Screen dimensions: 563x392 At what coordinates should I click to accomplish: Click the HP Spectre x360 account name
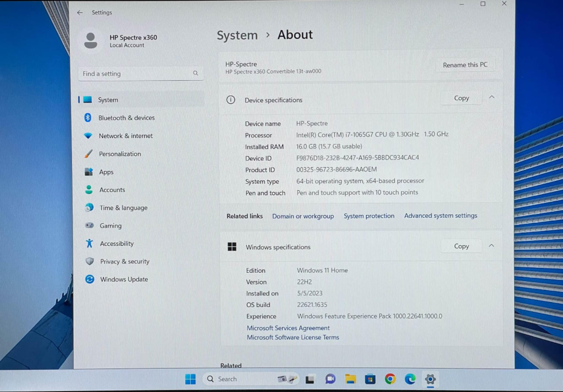(133, 38)
